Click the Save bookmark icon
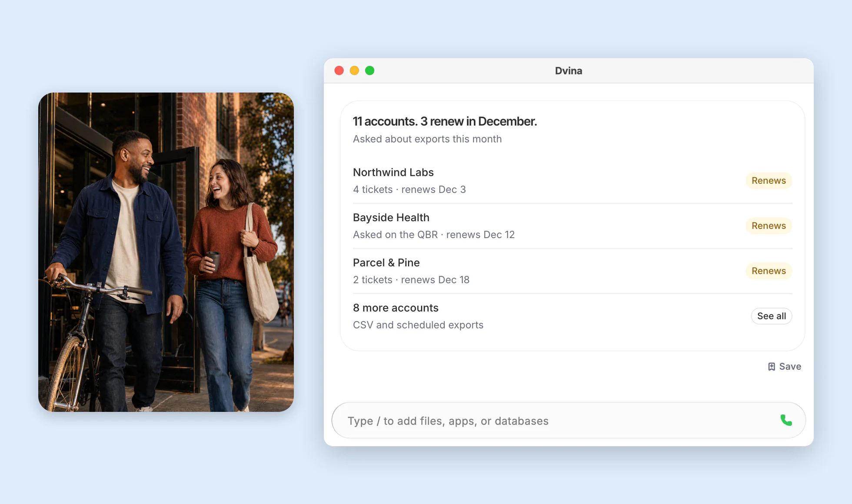 coord(772,367)
